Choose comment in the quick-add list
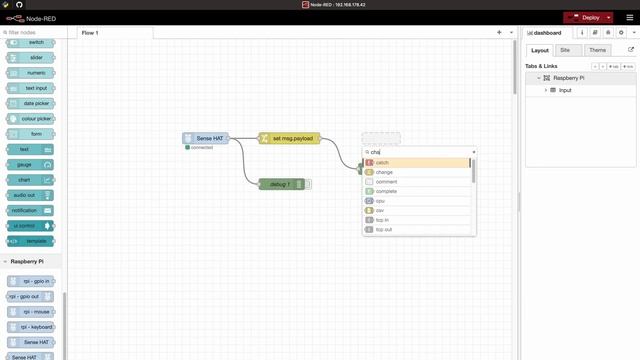This screenshot has width=640, height=360. (x=417, y=182)
